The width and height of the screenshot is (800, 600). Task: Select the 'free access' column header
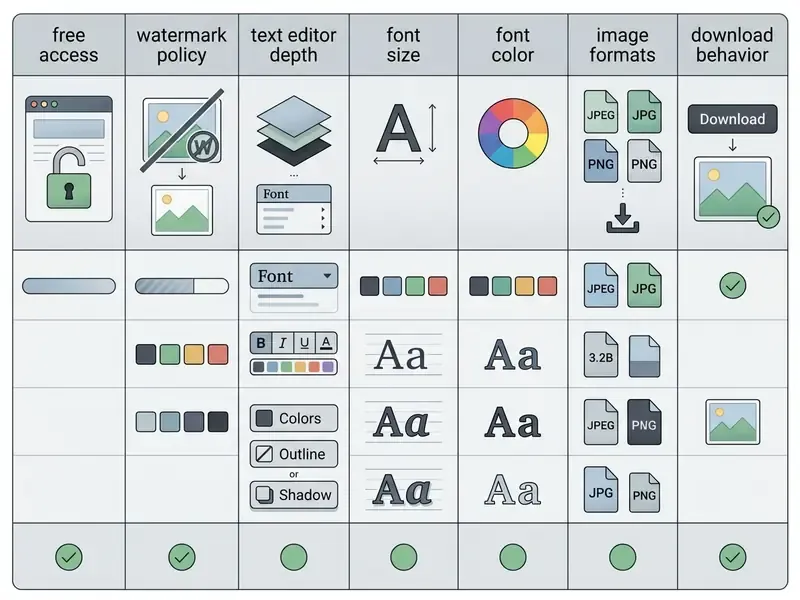69,45
